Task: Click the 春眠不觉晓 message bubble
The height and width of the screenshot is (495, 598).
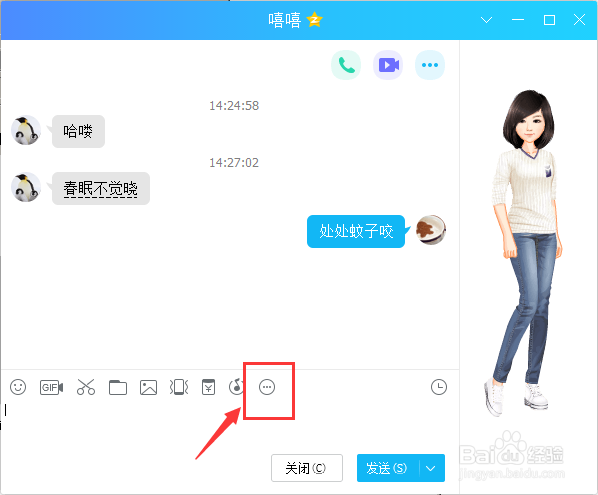Action: [x=101, y=188]
